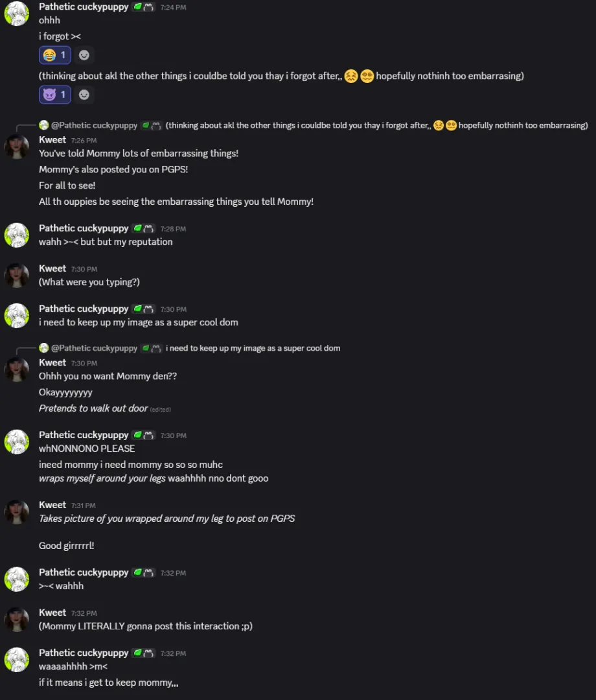Image resolution: width=596 pixels, height=700 pixels.
Task: Click the '(edited)' label on Kweet's message
Action: click(161, 410)
